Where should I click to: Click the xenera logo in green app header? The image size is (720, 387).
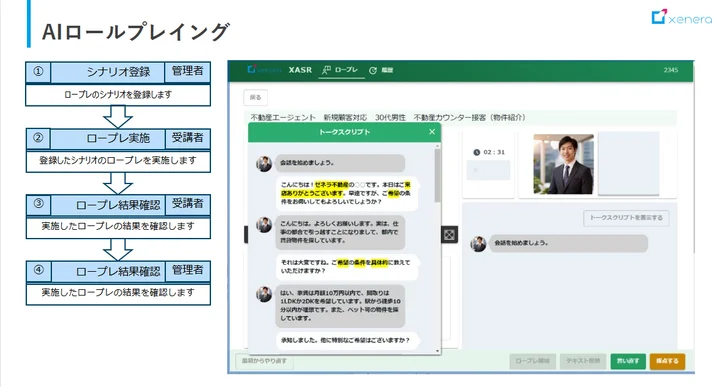(264, 70)
